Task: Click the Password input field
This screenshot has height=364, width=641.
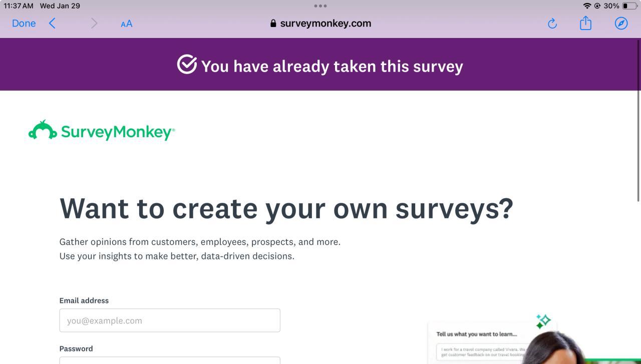Action: tap(170, 360)
